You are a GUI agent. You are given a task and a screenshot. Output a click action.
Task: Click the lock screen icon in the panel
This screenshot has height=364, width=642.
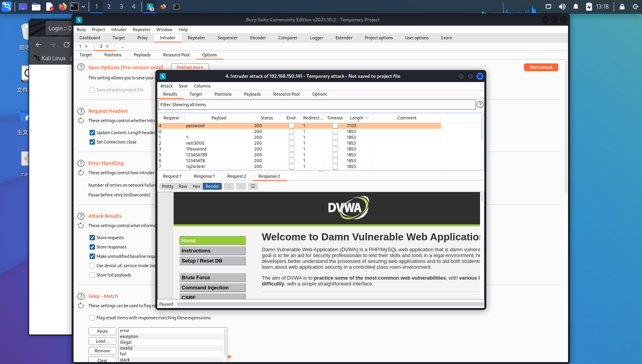622,7
